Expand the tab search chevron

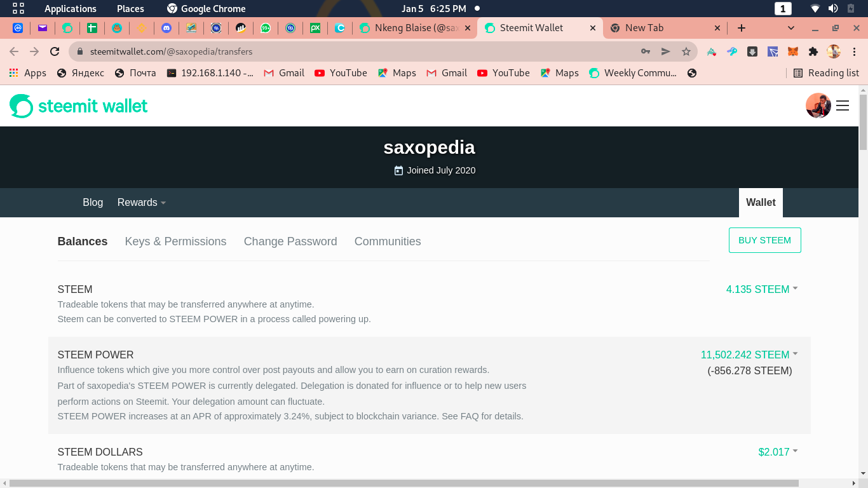click(x=791, y=28)
